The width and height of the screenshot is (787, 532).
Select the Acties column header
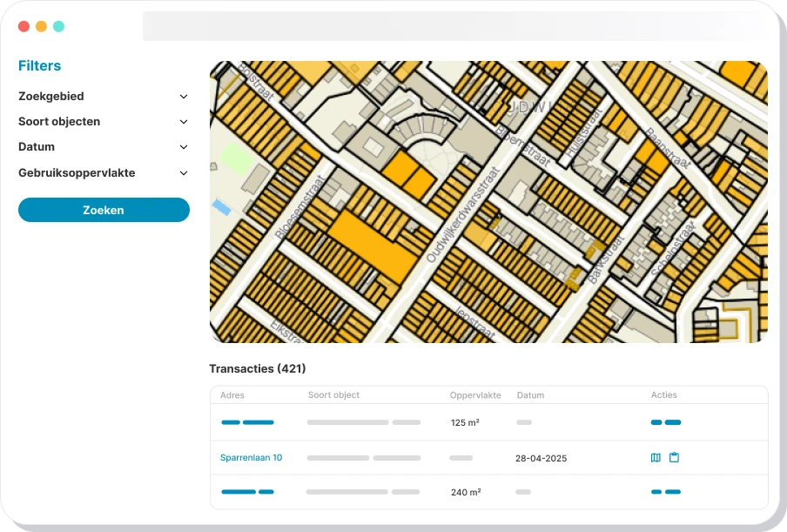(664, 395)
